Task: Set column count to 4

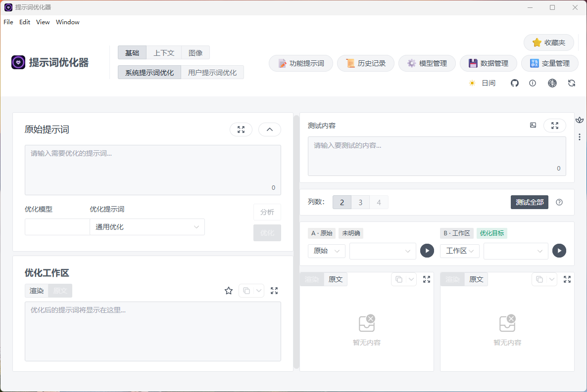Action: point(379,202)
